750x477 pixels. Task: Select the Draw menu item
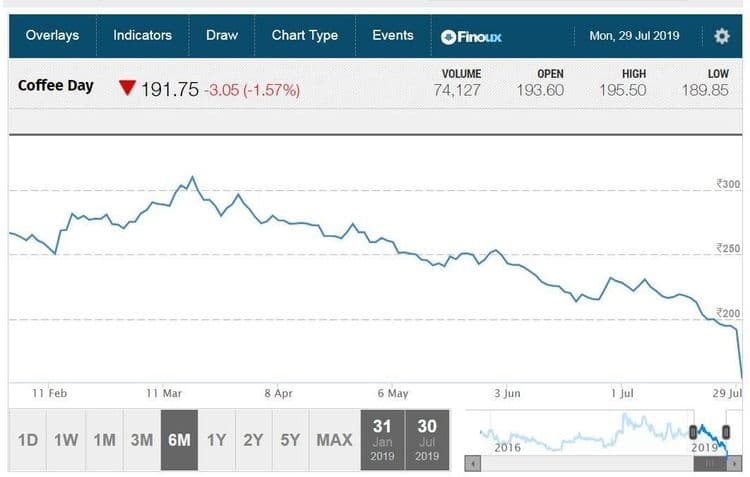pyautogui.click(x=222, y=35)
